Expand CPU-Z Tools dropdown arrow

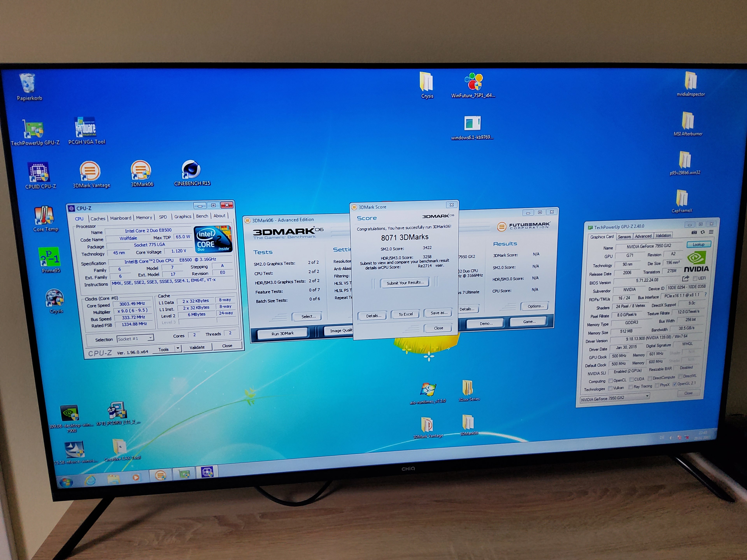coord(178,348)
